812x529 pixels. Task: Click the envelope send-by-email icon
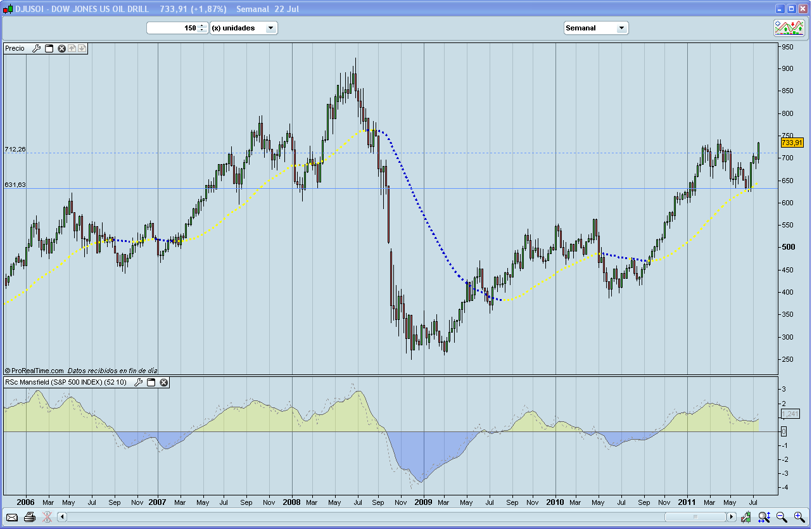click(12, 517)
